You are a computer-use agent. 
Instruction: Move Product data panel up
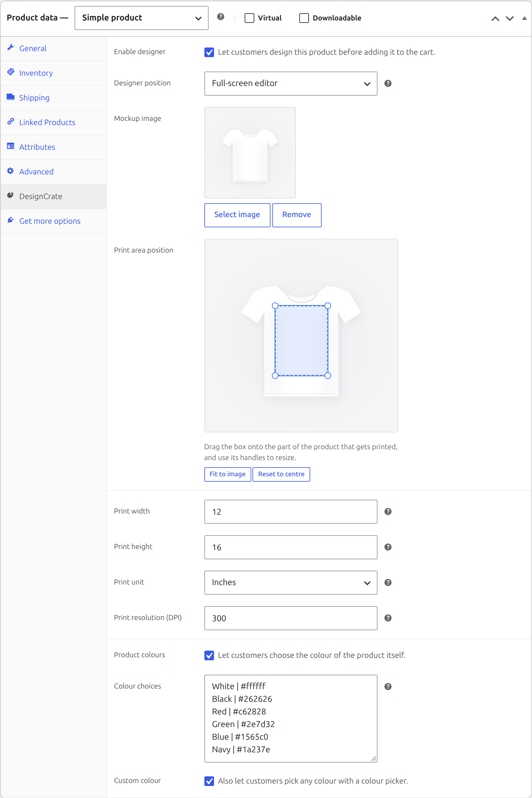click(x=495, y=18)
